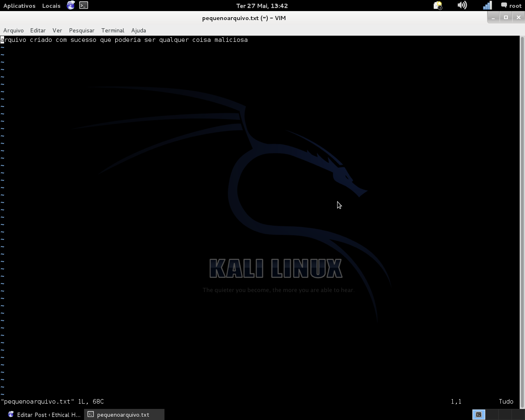Open the Ver menu
This screenshot has height=420, width=525.
tap(57, 30)
